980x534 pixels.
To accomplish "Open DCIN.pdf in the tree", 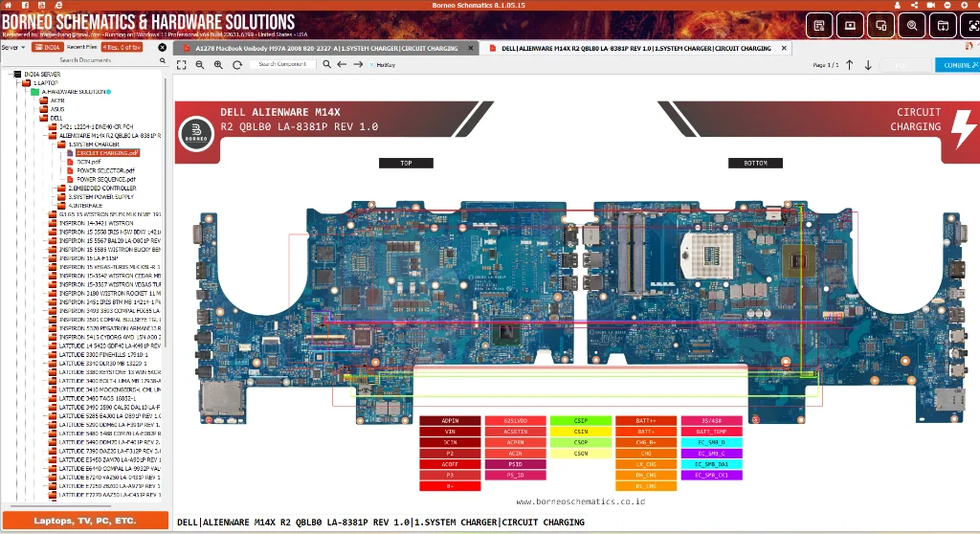I will point(89,162).
